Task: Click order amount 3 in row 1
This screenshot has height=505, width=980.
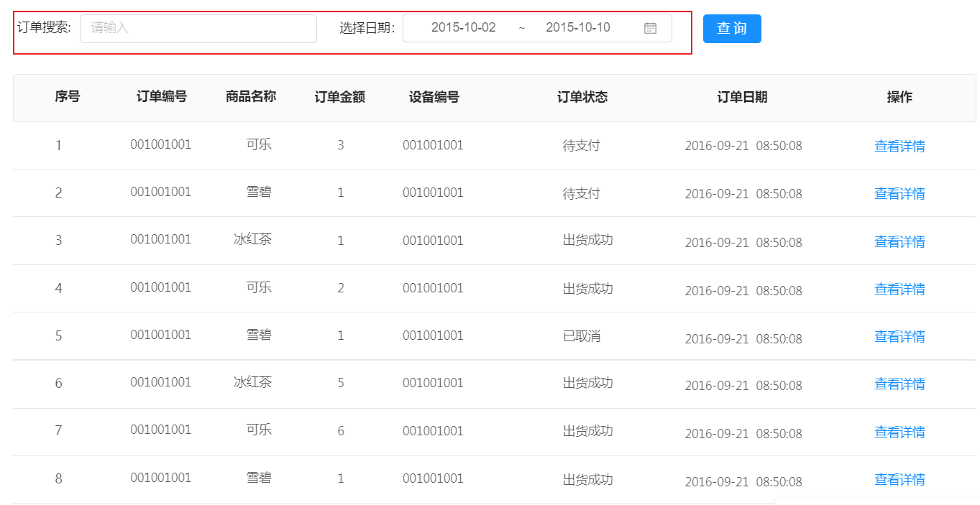Action: click(341, 145)
